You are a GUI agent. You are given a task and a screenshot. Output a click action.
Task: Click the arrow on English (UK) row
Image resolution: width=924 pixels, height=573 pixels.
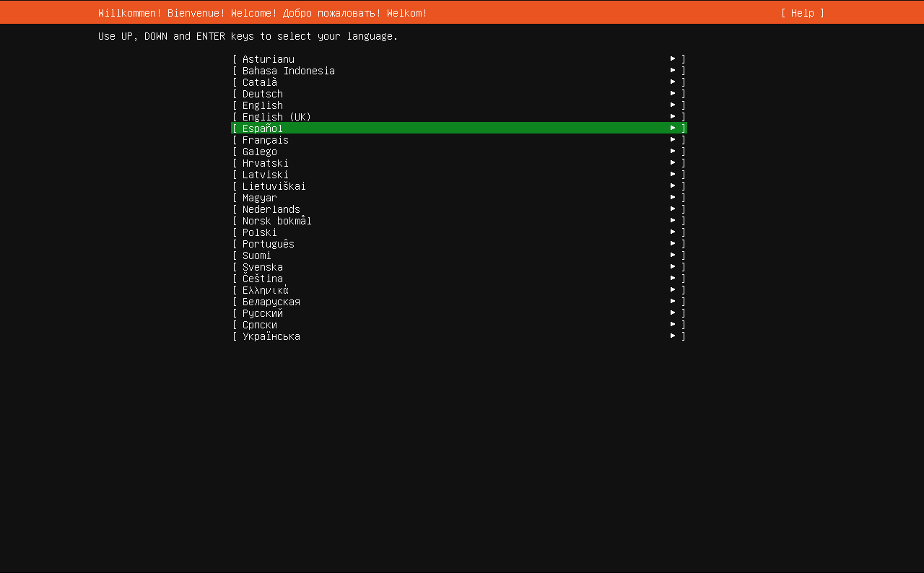673,116
